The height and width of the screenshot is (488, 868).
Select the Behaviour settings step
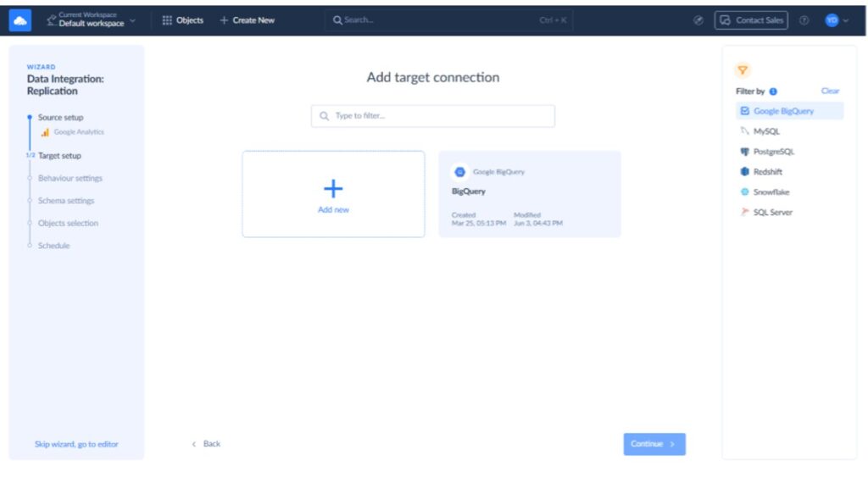[x=70, y=178]
